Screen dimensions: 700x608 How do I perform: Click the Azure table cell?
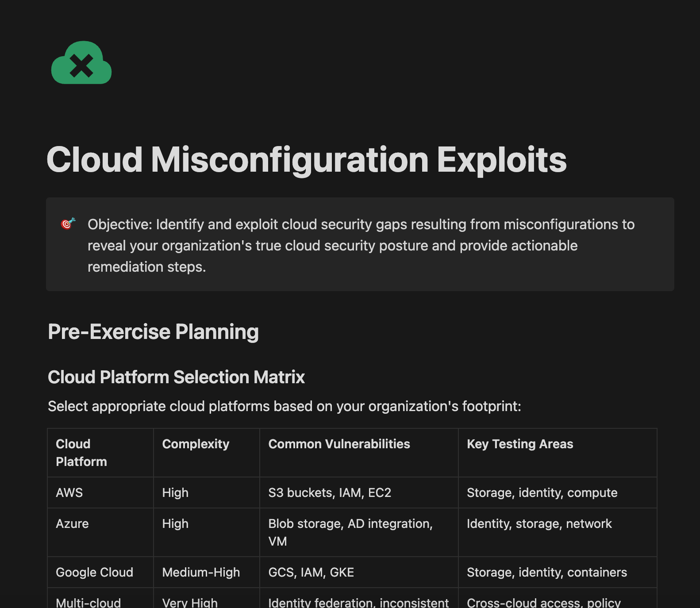[x=100, y=532]
